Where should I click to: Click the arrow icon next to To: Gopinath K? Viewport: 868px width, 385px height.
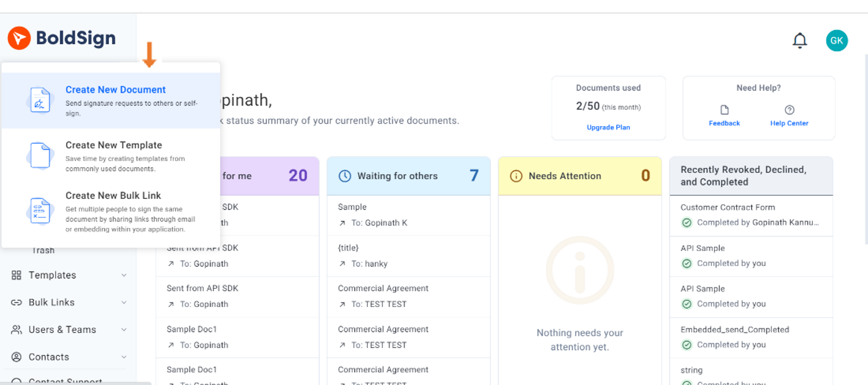(x=342, y=223)
